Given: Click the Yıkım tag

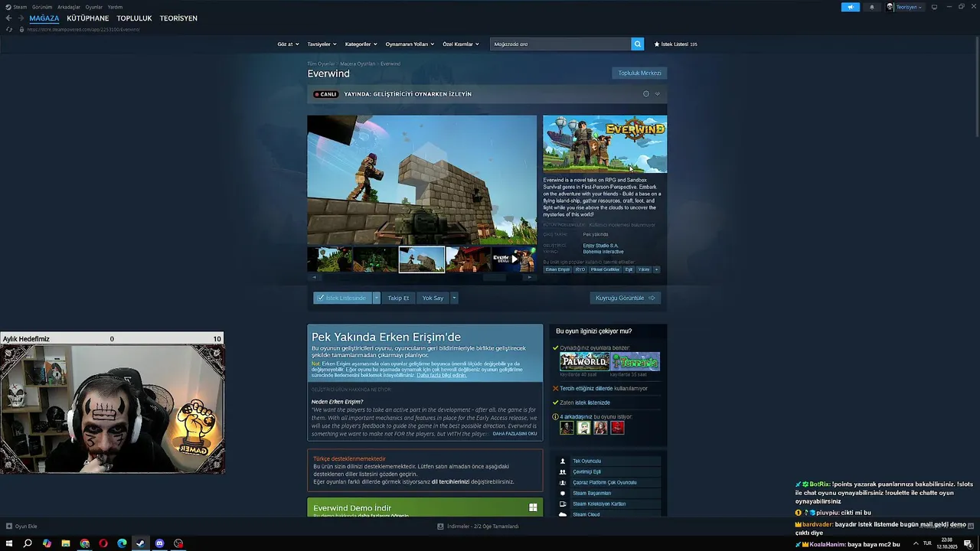Looking at the screenshot, I should coord(644,269).
